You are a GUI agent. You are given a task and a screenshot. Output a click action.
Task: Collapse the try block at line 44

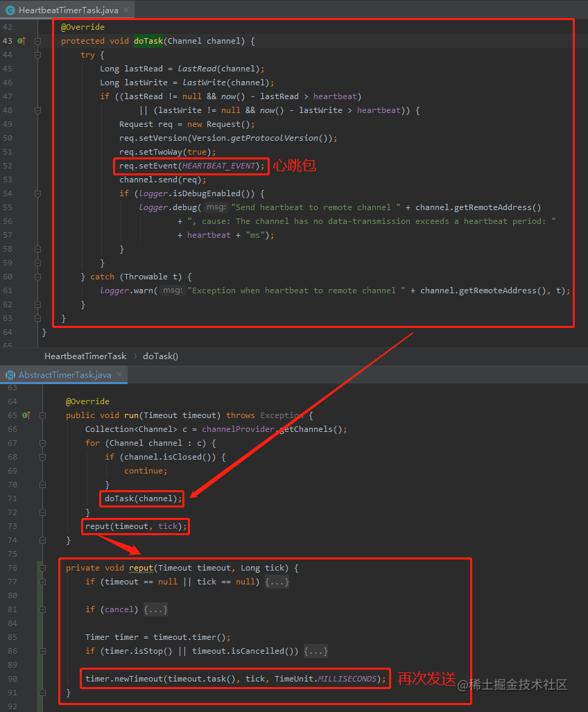(x=37, y=55)
